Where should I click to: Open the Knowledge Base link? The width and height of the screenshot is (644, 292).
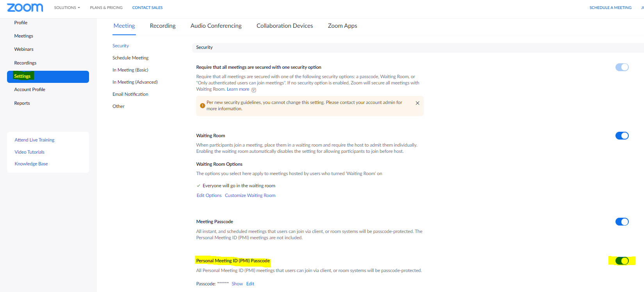31,164
